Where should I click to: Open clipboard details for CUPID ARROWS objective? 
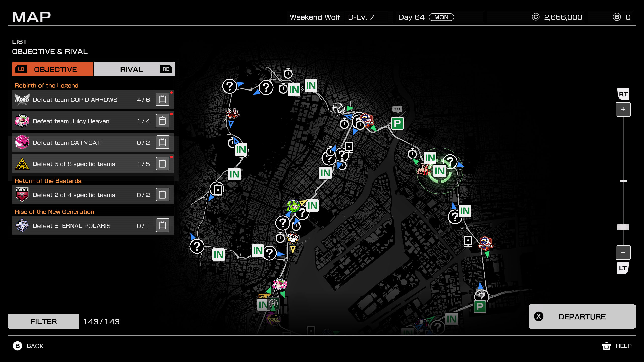[162, 99]
